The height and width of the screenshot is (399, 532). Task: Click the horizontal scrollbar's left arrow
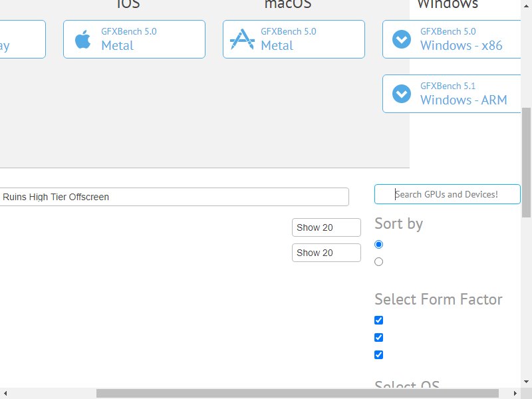point(5,393)
